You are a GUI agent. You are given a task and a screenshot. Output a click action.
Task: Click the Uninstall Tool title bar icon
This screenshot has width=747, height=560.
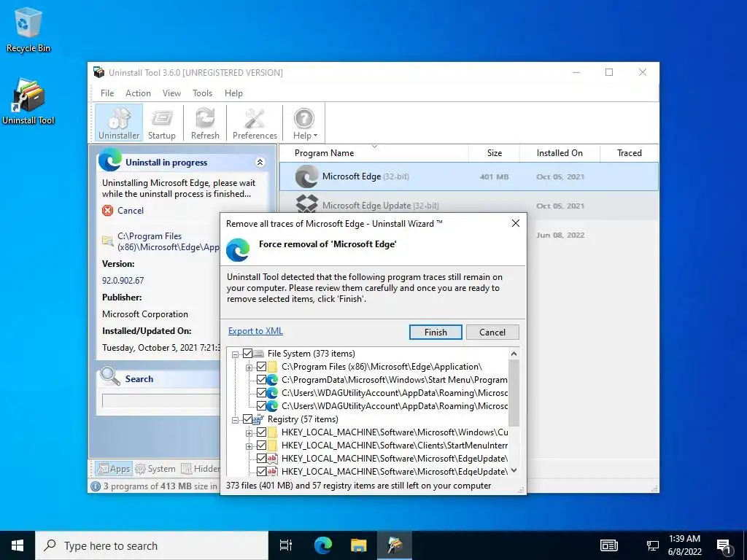pos(98,72)
